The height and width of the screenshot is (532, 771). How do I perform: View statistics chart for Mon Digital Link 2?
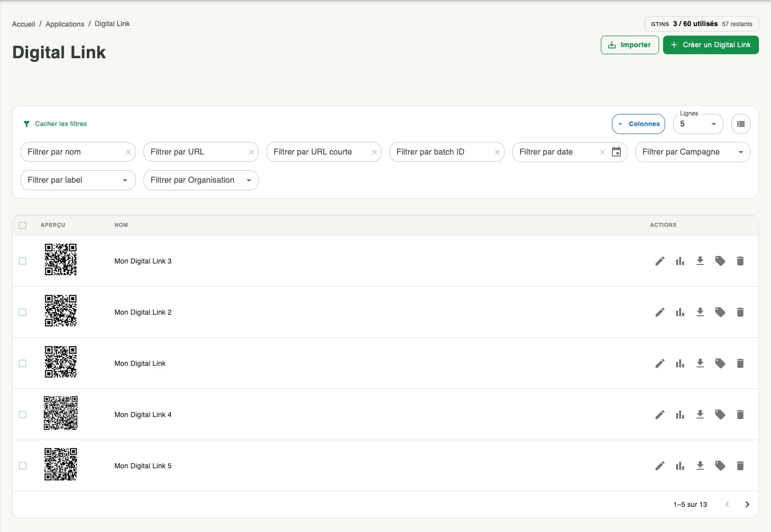[x=680, y=312]
